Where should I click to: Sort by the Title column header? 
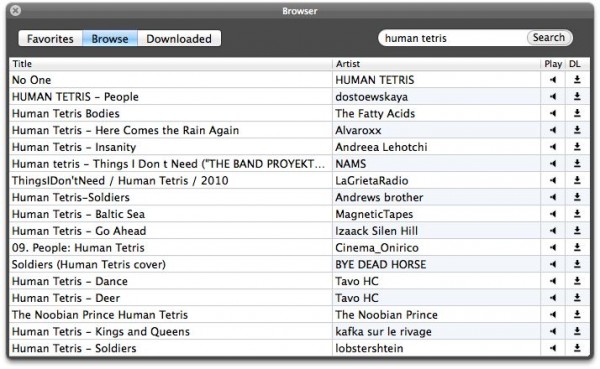point(171,64)
